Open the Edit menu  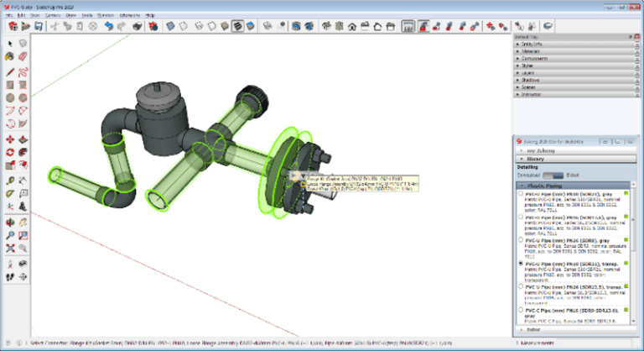click(x=21, y=15)
